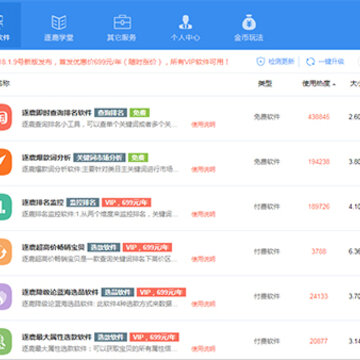Click the green 免费 tag on 逐鹿即时查询排名软件
This screenshot has width=360, height=360.
pyautogui.click(x=139, y=113)
